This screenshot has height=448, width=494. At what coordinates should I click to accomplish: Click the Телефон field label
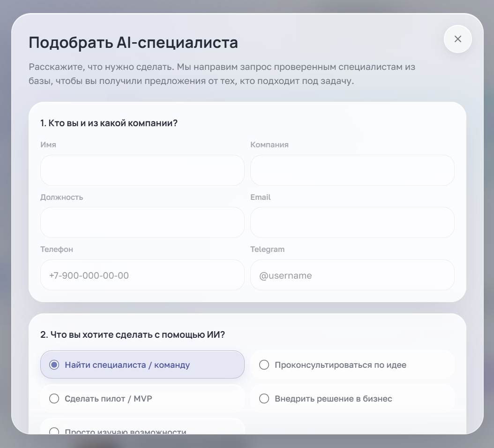[x=56, y=249]
